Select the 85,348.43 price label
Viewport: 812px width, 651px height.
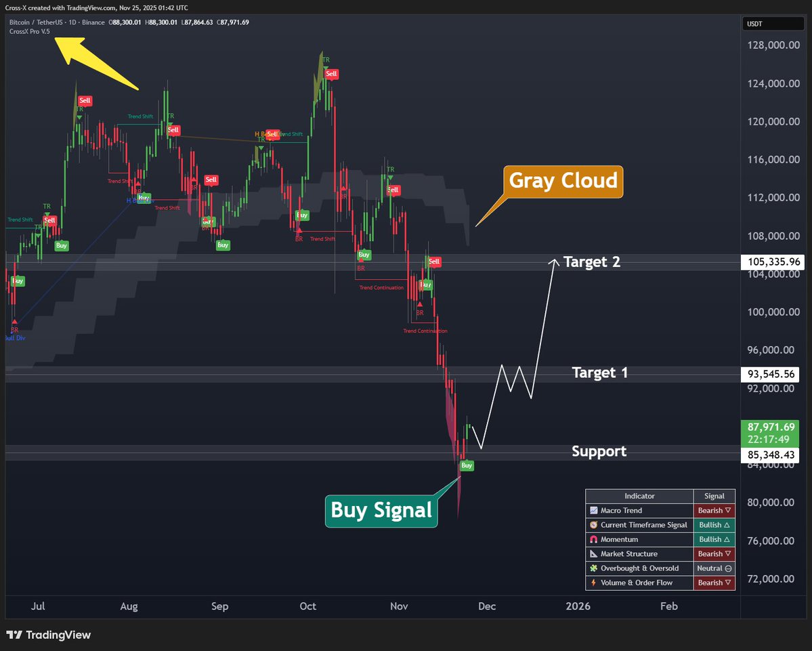click(x=771, y=455)
